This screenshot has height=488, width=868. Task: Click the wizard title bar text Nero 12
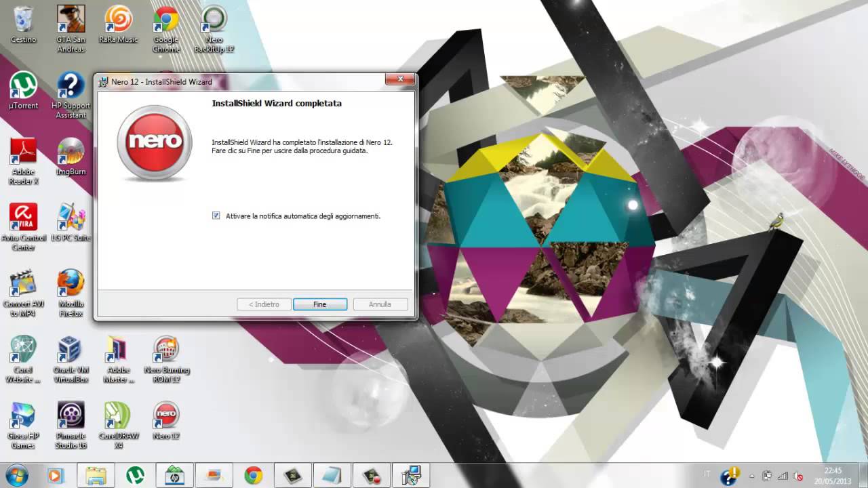point(161,81)
